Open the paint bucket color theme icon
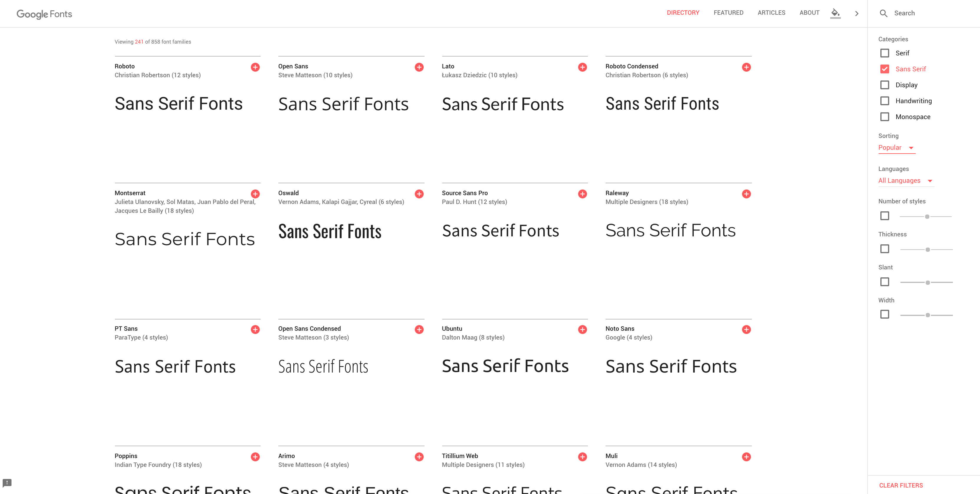This screenshot has height=494, width=980. point(835,13)
